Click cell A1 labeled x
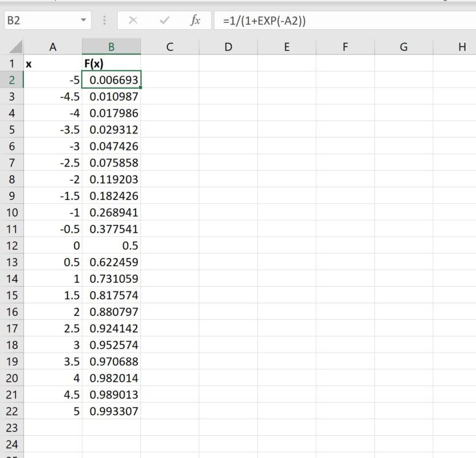The height and width of the screenshot is (458, 476). click(53, 64)
